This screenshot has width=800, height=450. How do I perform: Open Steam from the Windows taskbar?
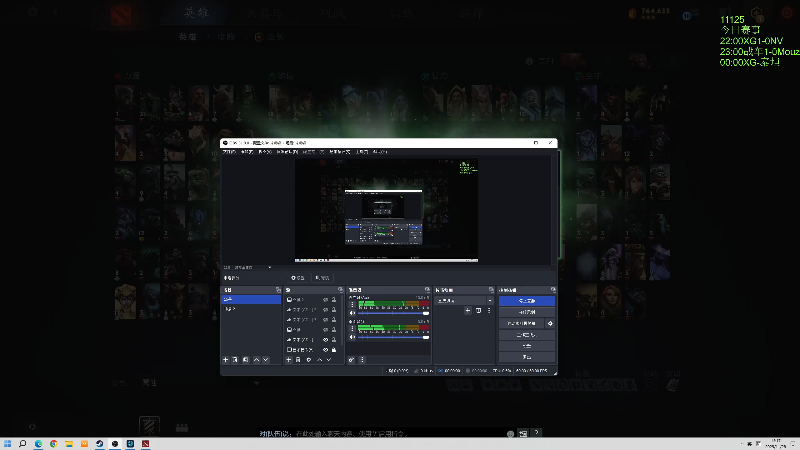(99, 444)
